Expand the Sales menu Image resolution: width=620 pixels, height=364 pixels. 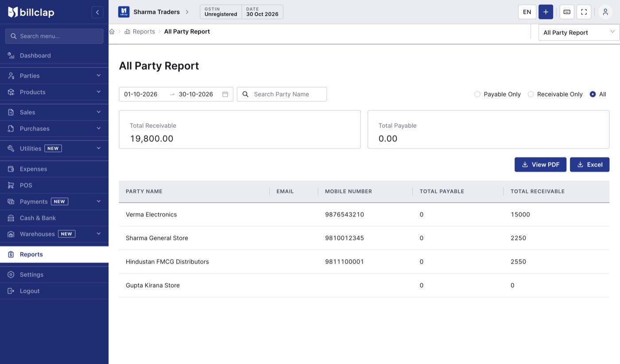[54, 112]
